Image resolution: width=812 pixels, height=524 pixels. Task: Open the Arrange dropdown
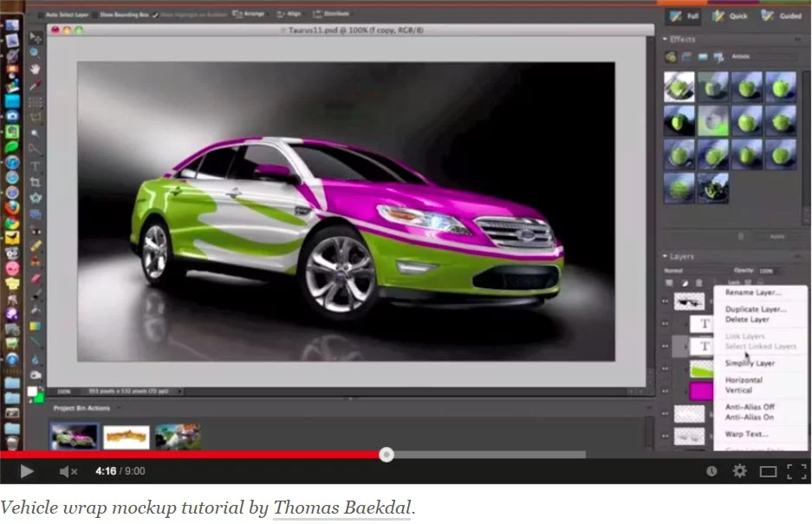[249, 14]
